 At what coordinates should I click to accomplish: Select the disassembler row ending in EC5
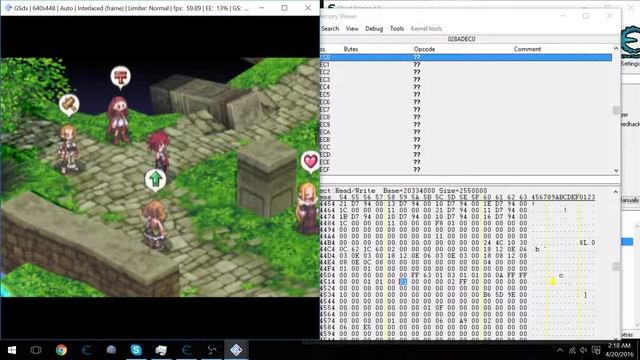pos(466,95)
